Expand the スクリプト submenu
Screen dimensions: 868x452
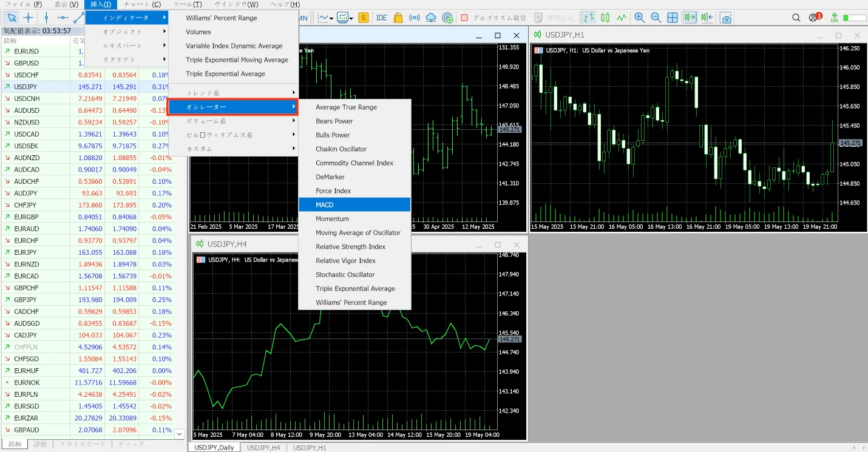pyautogui.click(x=127, y=59)
